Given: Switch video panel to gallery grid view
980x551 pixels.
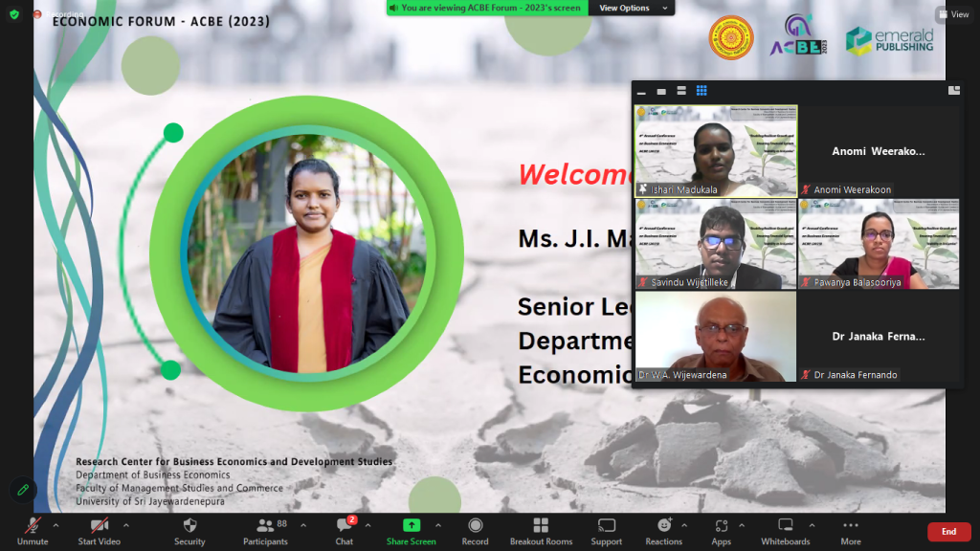Looking at the screenshot, I should point(702,91).
